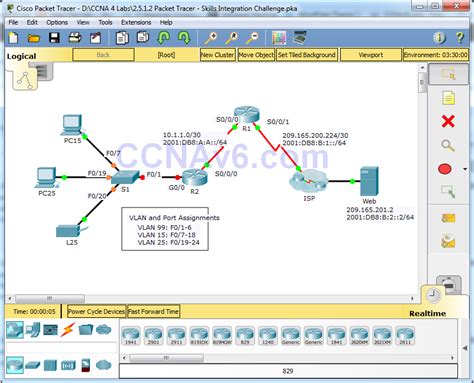Click router R1 in the topology
Image resolution: width=474 pixels, height=383 pixels.
coord(247,114)
